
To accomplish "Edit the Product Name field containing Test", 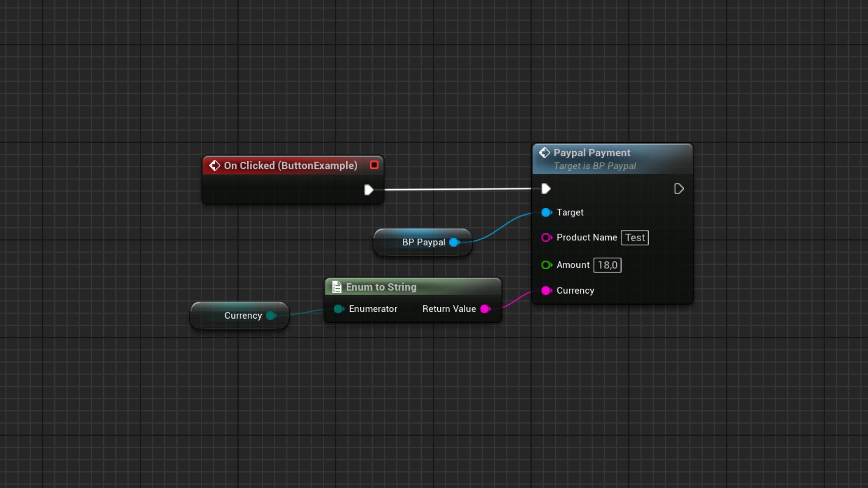I will click(635, 238).
